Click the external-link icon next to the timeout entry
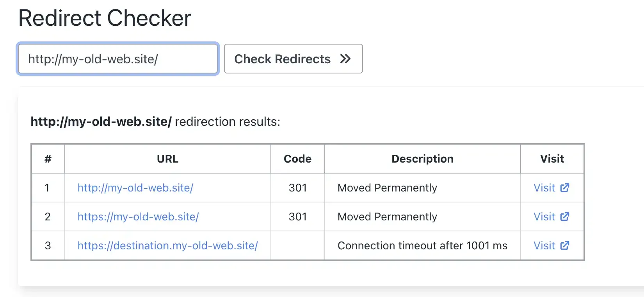This screenshot has height=297, width=644. click(x=565, y=246)
